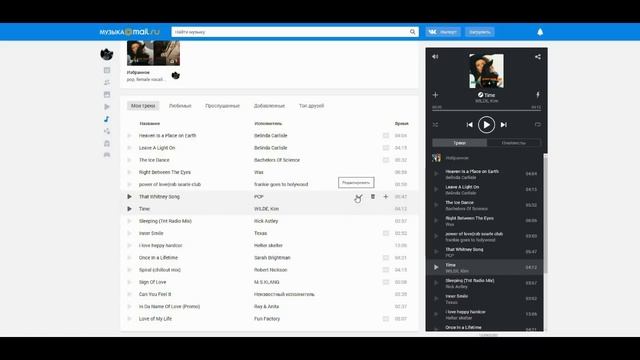Play Time in player queue
The image size is (640, 360).
click(436, 268)
